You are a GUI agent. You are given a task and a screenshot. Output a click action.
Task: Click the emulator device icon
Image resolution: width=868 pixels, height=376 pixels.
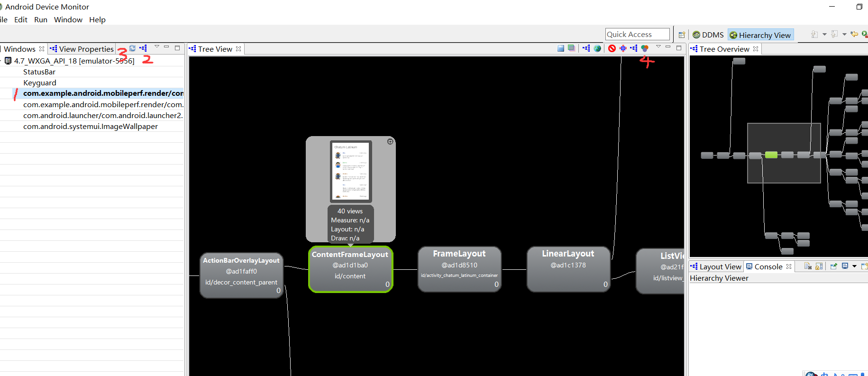[x=8, y=61]
